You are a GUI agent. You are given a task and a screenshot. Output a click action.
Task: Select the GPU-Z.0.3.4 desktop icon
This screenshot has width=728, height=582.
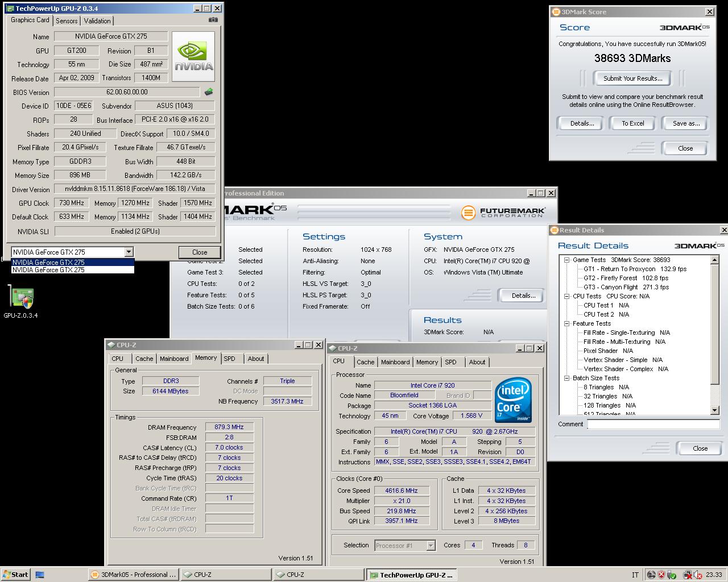tap(21, 302)
